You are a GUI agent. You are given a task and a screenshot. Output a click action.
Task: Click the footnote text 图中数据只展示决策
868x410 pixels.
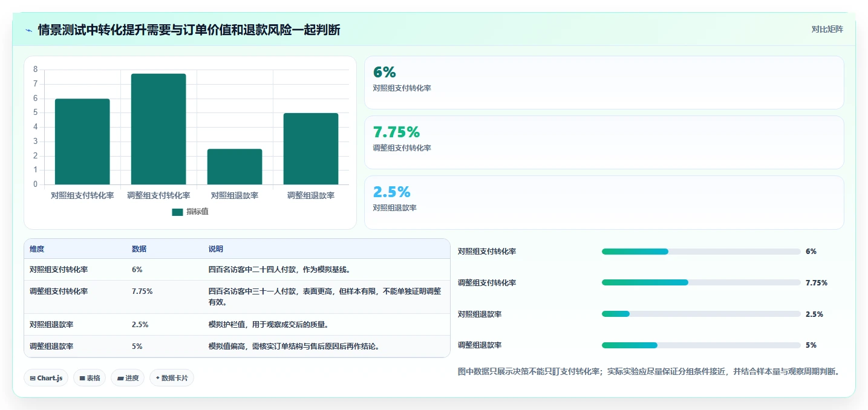point(648,372)
